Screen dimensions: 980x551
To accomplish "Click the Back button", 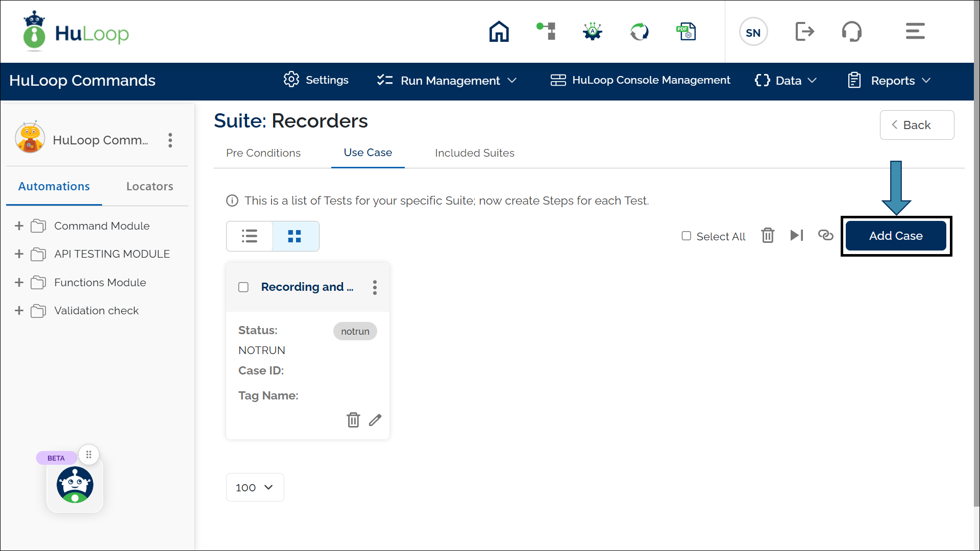I will click(916, 125).
